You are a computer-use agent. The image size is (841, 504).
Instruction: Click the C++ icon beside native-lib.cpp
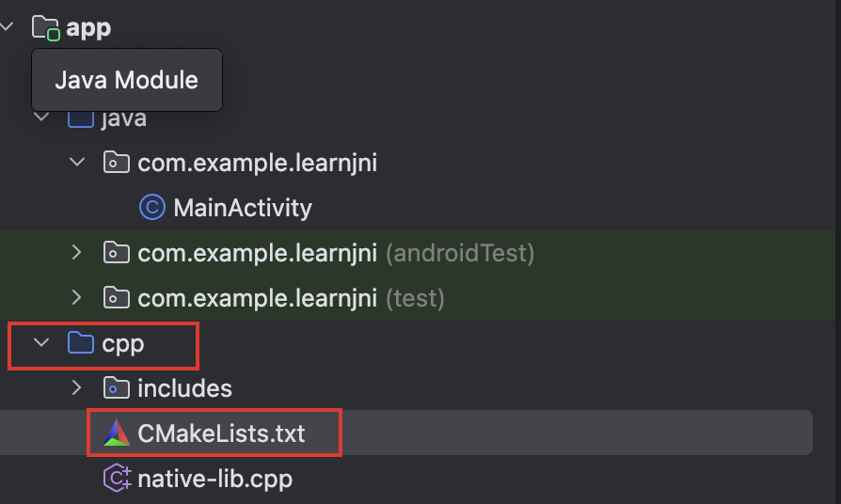[x=117, y=478]
